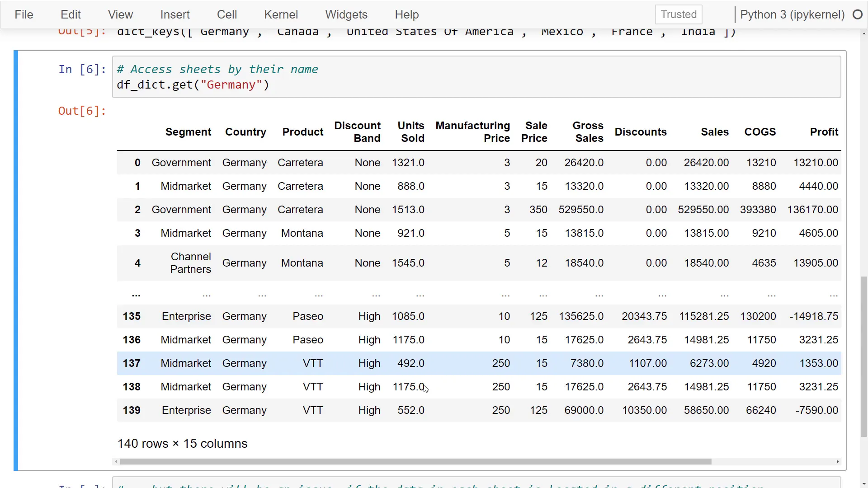The width and height of the screenshot is (868, 488).
Task: Click the Python 3 (ipykernel) kernel name
Action: click(793, 14)
